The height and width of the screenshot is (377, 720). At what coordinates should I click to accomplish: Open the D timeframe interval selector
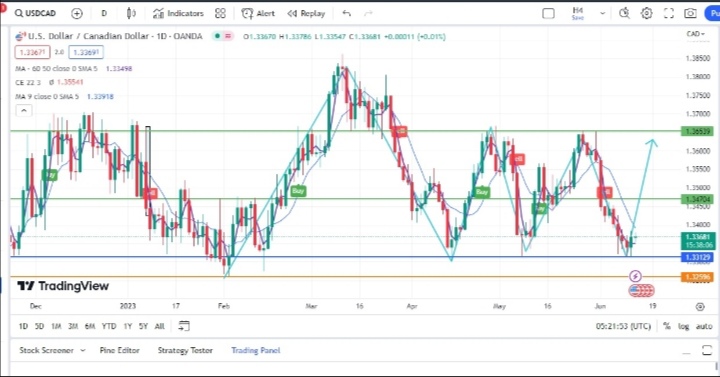104,13
